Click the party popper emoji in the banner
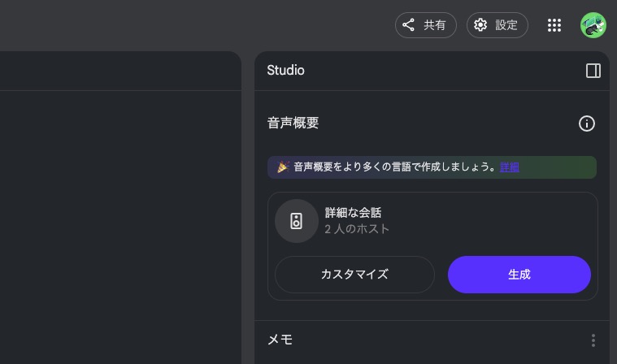Image resolution: width=617 pixels, height=364 pixels. click(x=283, y=167)
